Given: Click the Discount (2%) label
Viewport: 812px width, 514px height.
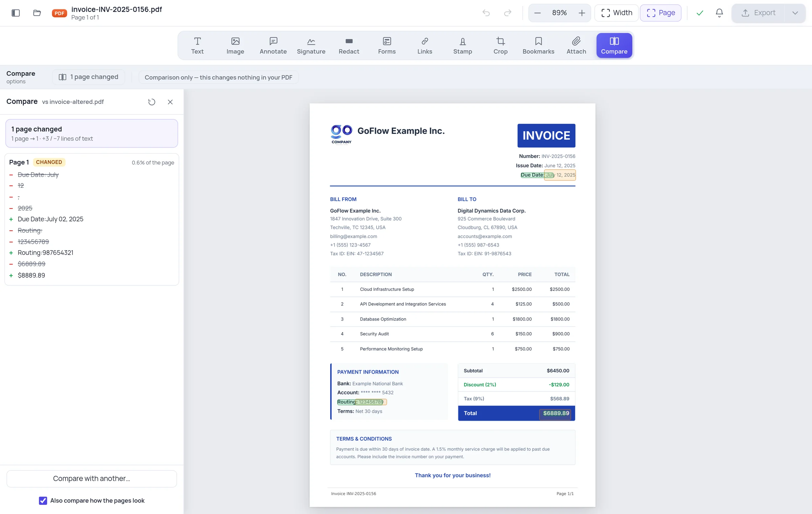Looking at the screenshot, I should (x=480, y=384).
